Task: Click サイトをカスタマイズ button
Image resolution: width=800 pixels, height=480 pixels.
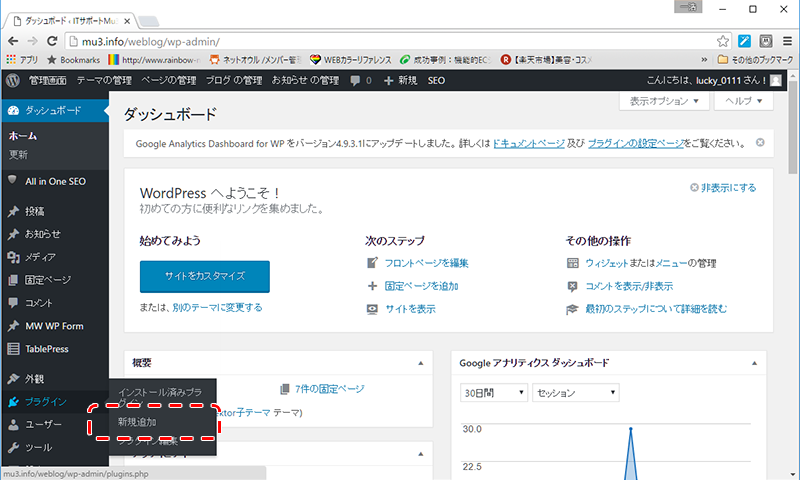Action: pyautogui.click(x=205, y=276)
